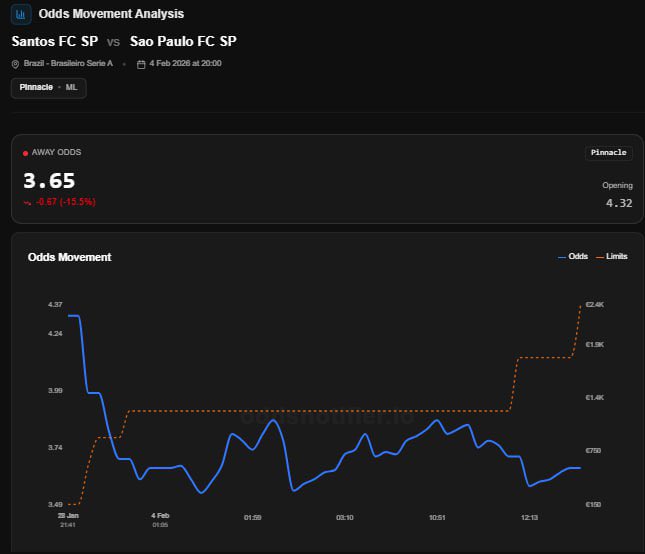Image resolution: width=645 pixels, height=554 pixels.
Task: Click the -0.67 (-15.5%) change text
Action: 66,202
